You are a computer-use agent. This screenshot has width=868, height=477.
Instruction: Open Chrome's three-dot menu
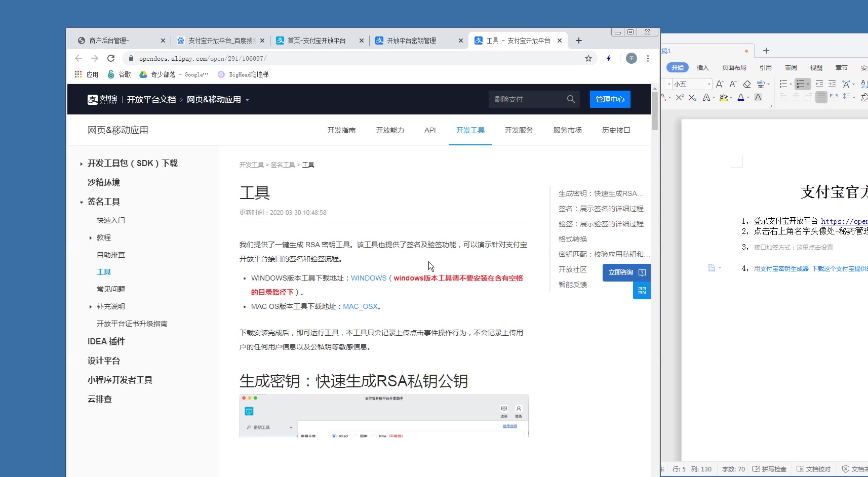[648, 58]
